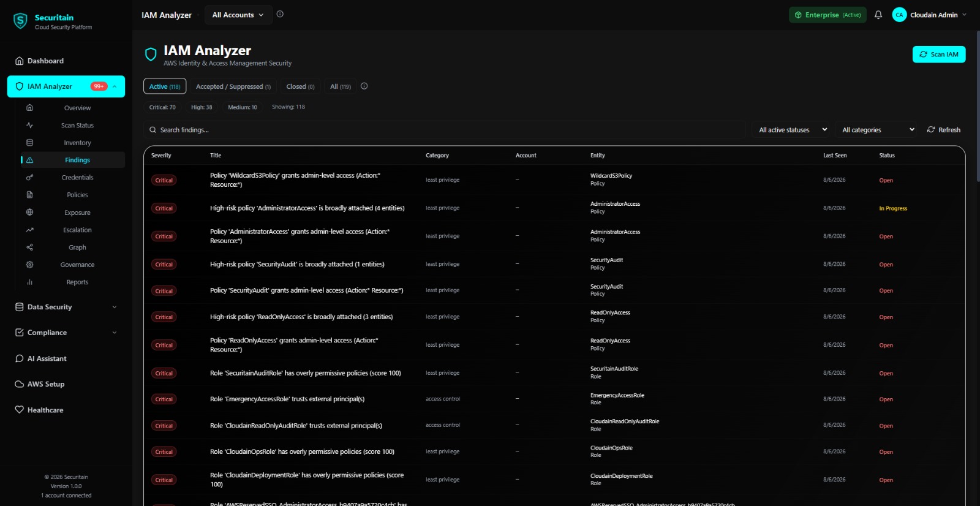Click the CA user avatar
Viewport: 980px width, 506px height.
click(899, 15)
